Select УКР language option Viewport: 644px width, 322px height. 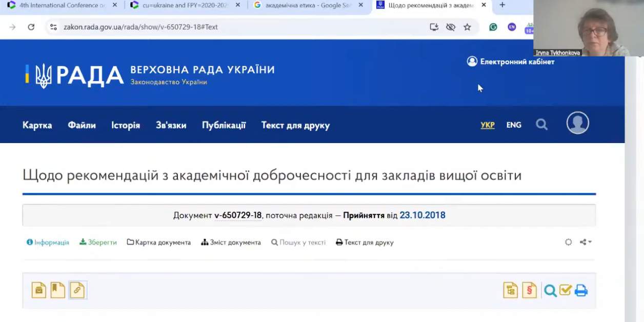(x=488, y=125)
